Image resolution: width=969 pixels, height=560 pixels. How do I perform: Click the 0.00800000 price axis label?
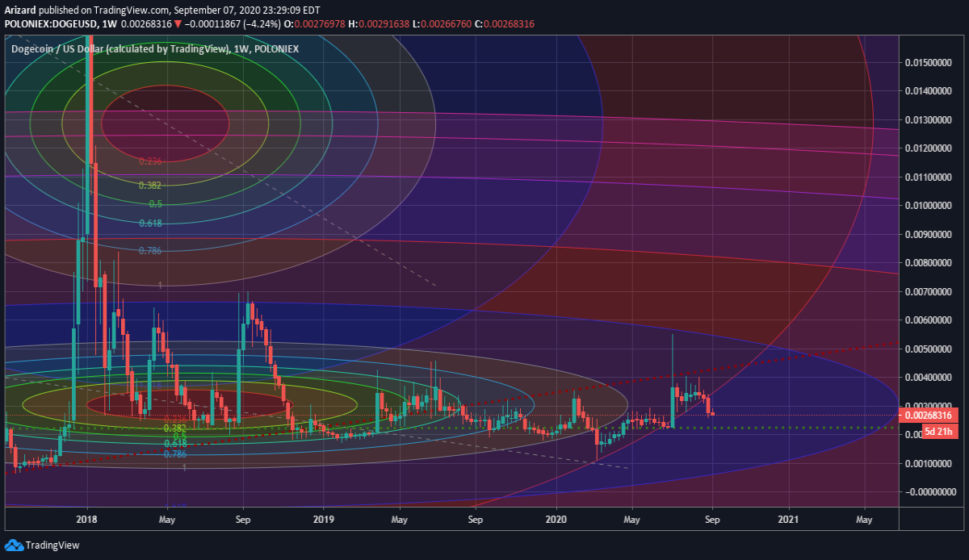coord(930,263)
